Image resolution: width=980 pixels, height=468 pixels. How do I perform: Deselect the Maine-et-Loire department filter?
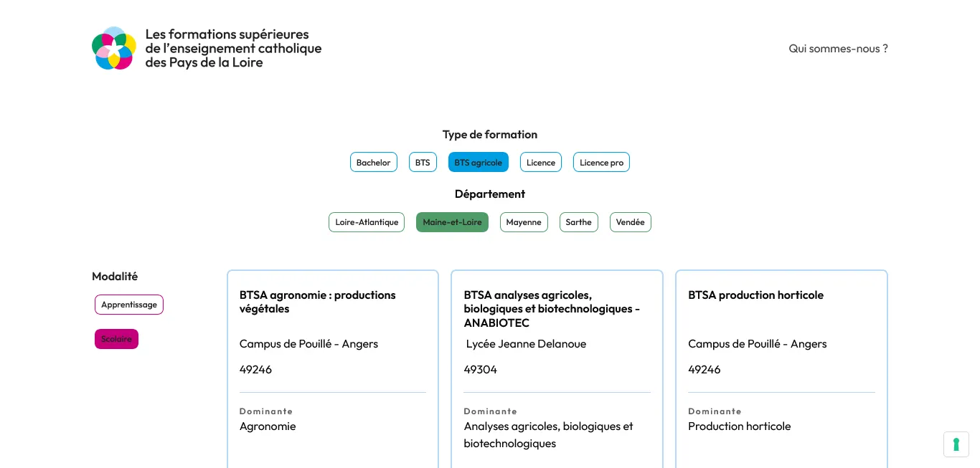pyautogui.click(x=452, y=222)
